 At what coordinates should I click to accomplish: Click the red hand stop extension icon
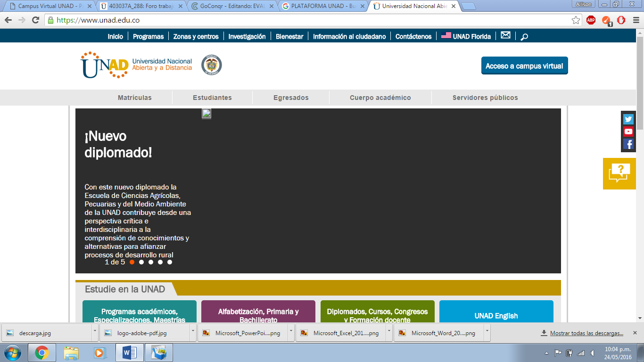(621, 20)
